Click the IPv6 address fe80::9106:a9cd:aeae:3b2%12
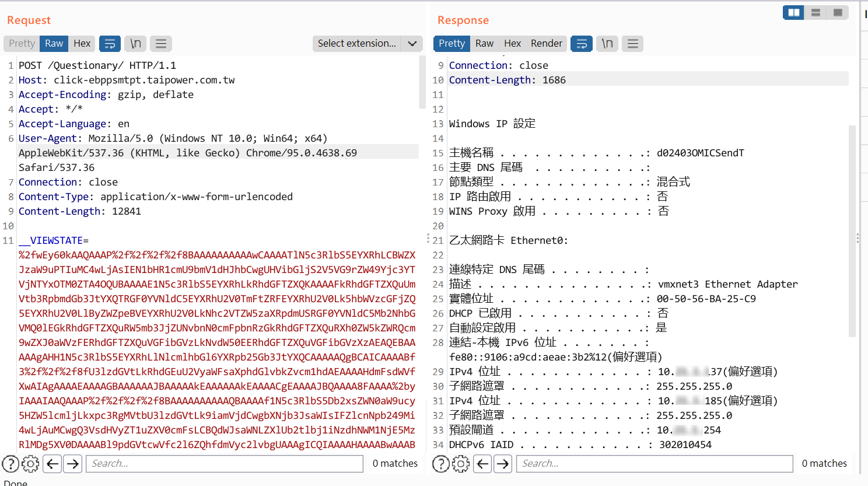This screenshot has width=868, height=486. 528,357
